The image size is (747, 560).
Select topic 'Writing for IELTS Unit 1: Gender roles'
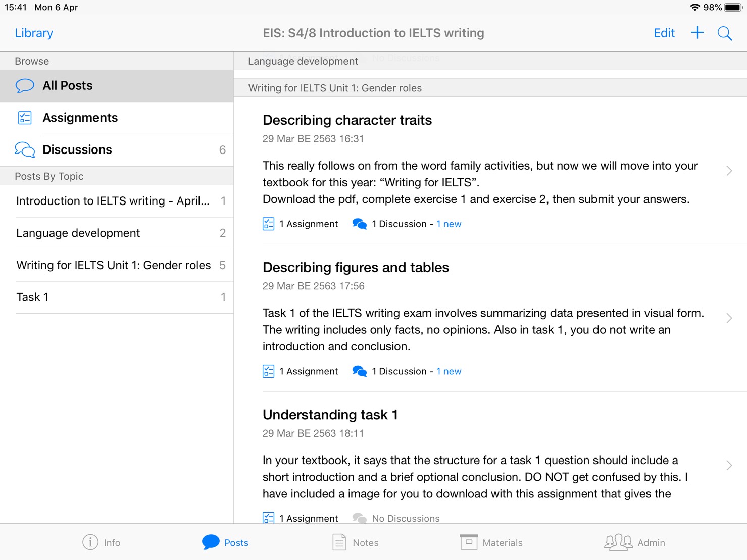click(x=117, y=265)
